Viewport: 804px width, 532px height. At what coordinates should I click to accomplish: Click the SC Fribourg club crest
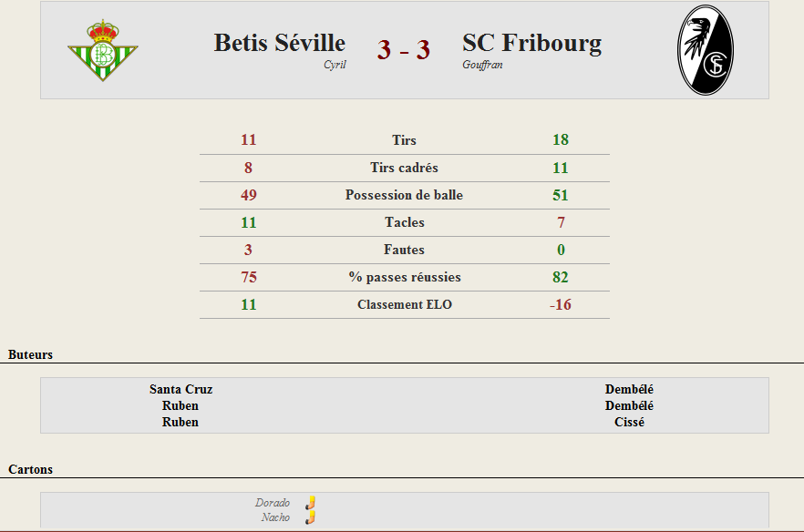(x=706, y=50)
